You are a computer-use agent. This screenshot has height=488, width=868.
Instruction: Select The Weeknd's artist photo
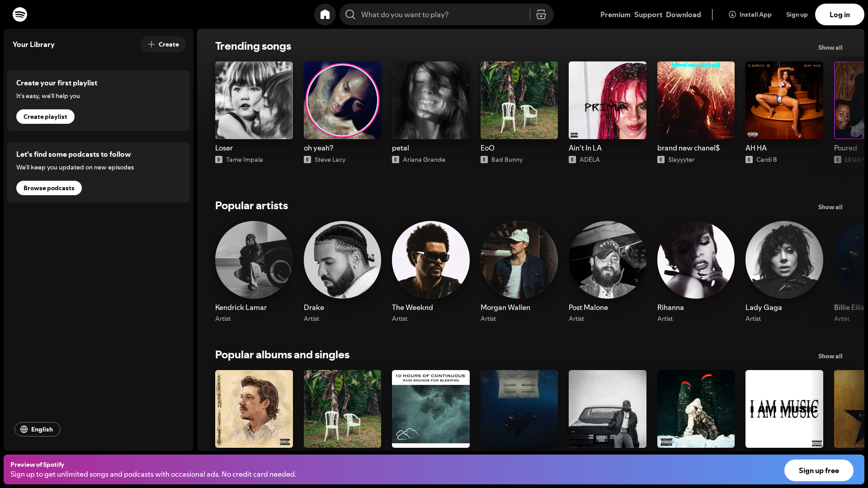pyautogui.click(x=431, y=260)
